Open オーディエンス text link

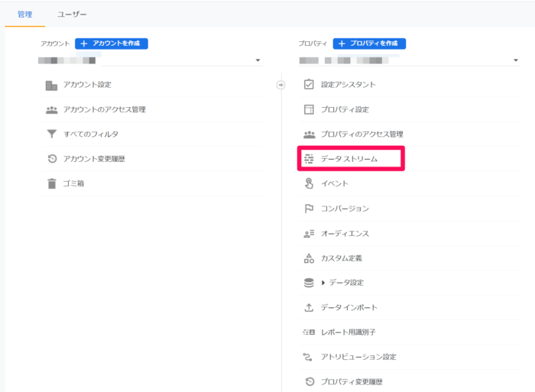point(345,234)
